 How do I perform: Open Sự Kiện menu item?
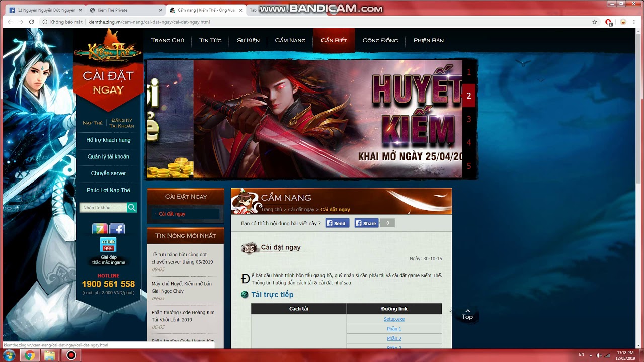(248, 41)
